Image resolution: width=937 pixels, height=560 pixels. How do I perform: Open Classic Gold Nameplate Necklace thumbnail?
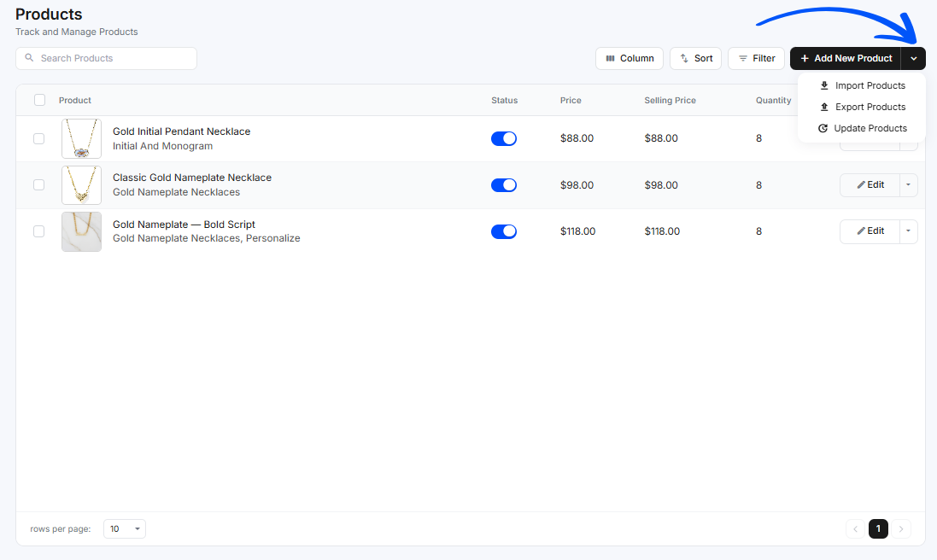tap(81, 185)
